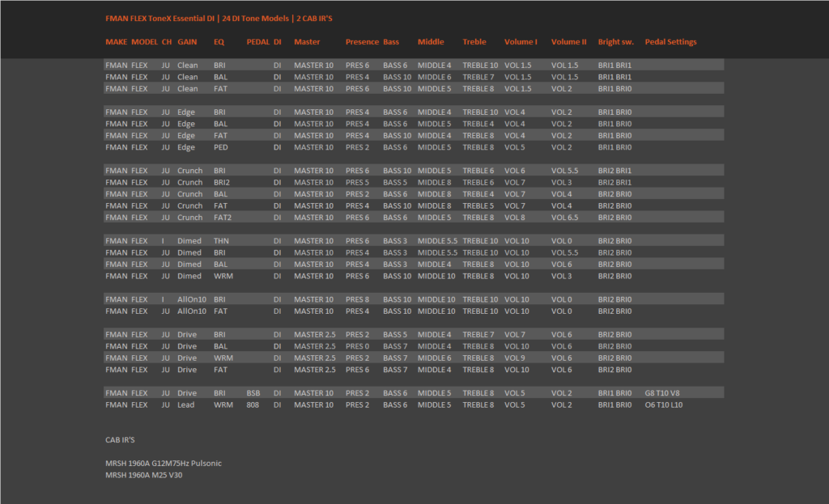Select pedal settings 'O6 T10 L10'

pyautogui.click(x=664, y=404)
